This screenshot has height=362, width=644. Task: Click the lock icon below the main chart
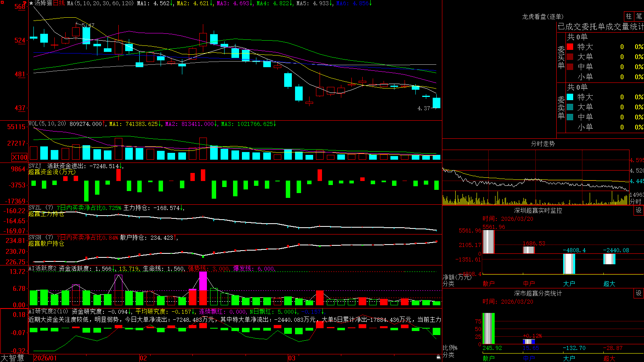(x=439, y=357)
